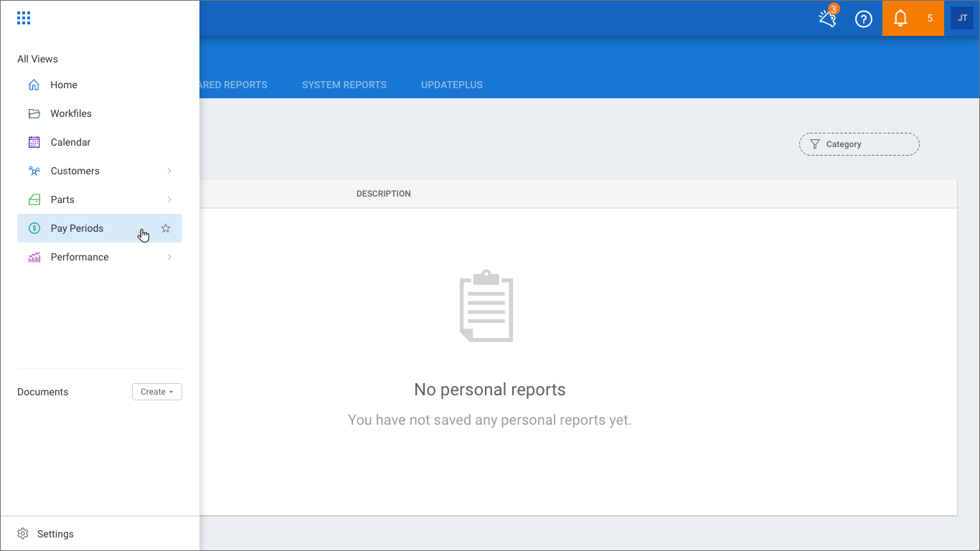The image size is (980, 551).
Task: Click the Description column header
Action: (384, 194)
